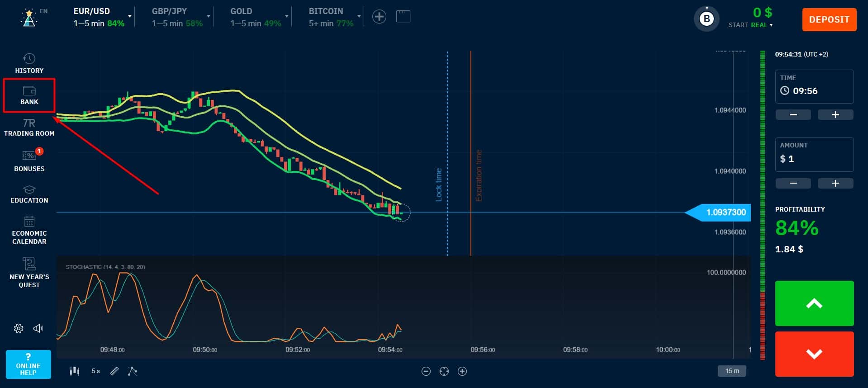The height and width of the screenshot is (388, 868).
Task: Open Bonuses with notification badge
Action: tap(29, 160)
